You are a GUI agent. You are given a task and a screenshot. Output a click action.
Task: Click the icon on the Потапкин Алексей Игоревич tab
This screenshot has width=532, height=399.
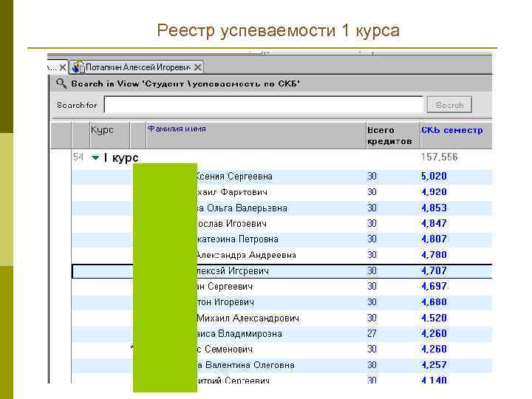[78, 67]
